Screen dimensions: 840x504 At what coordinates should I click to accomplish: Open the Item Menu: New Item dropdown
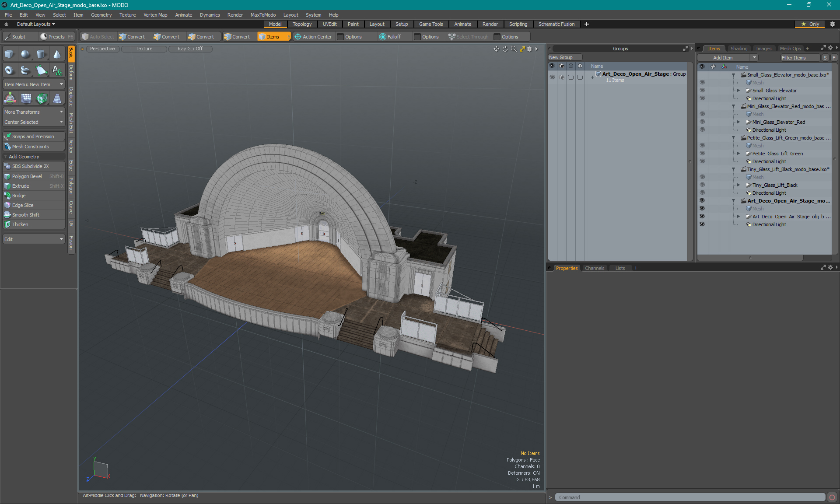click(x=34, y=84)
